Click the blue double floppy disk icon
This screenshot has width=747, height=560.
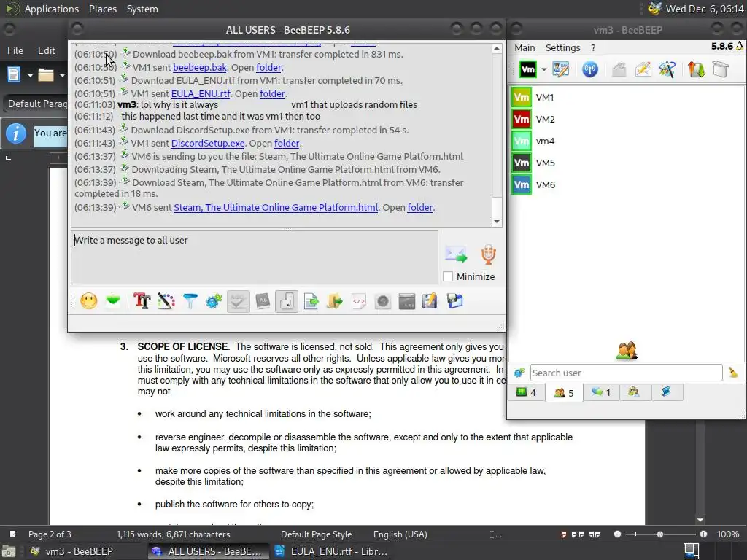click(x=455, y=301)
